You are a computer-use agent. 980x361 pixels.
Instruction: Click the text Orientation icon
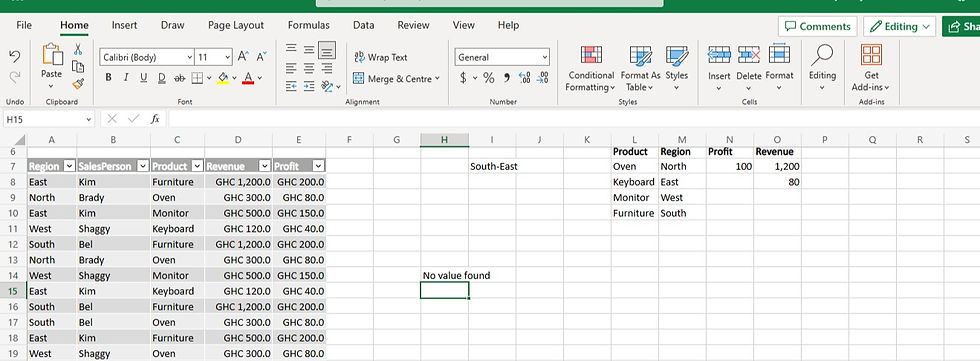[x=327, y=86]
